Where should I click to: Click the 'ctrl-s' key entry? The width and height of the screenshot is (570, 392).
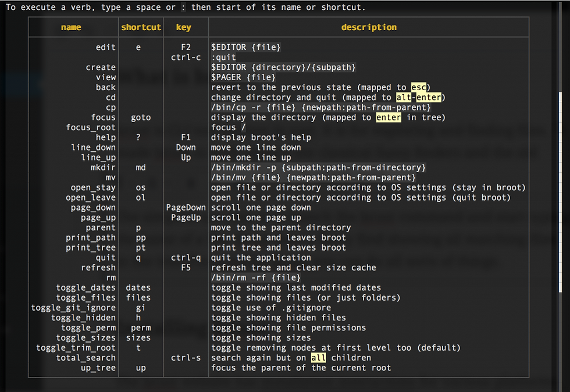point(186,358)
